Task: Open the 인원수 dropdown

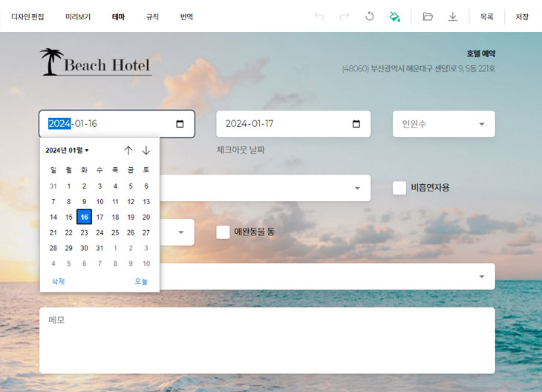Action: [444, 124]
